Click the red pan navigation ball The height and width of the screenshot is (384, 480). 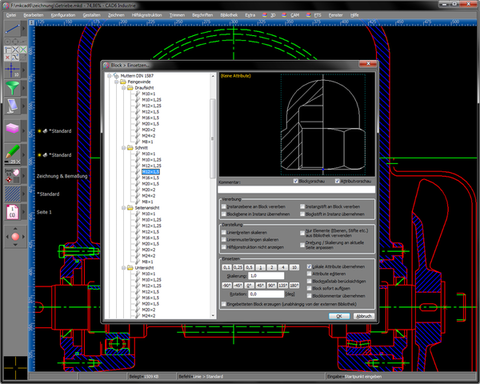(15, 237)
